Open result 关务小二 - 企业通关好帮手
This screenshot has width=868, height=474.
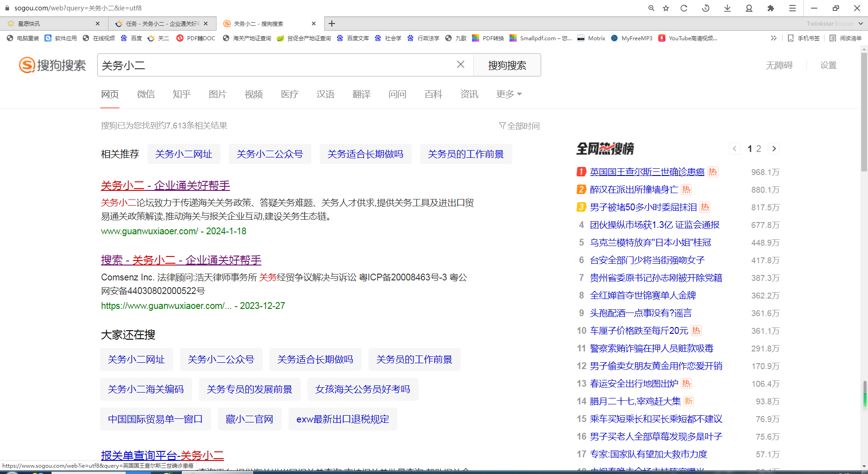tap(165, 185)
